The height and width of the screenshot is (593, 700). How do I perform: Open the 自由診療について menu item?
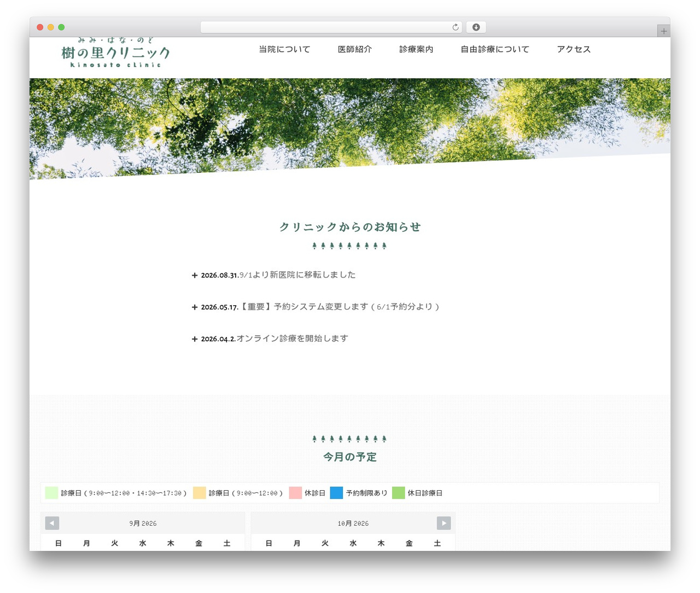495,49
